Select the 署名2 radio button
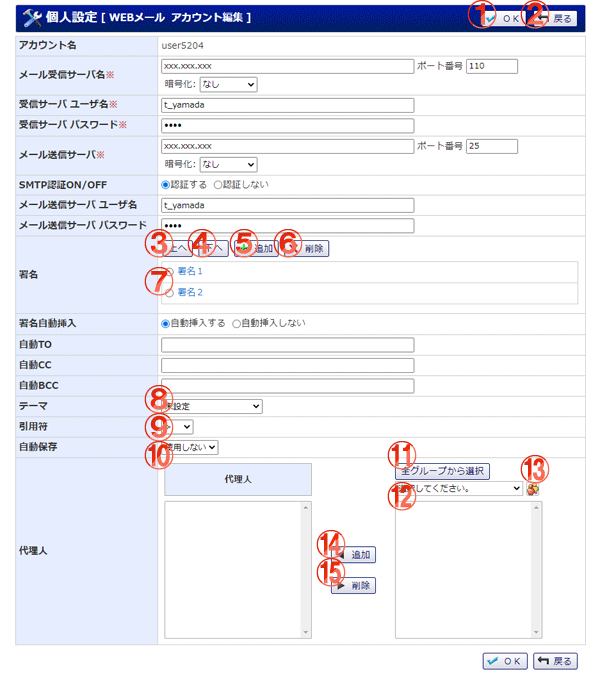The width and height of the screenshot is (600, 681). pos(169,293)
